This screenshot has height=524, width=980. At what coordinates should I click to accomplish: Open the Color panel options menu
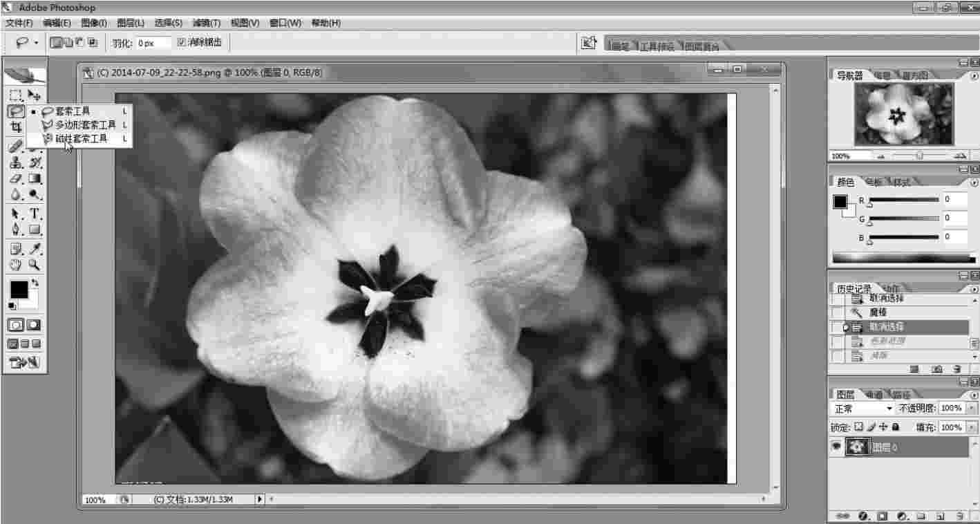coord(974,183)
